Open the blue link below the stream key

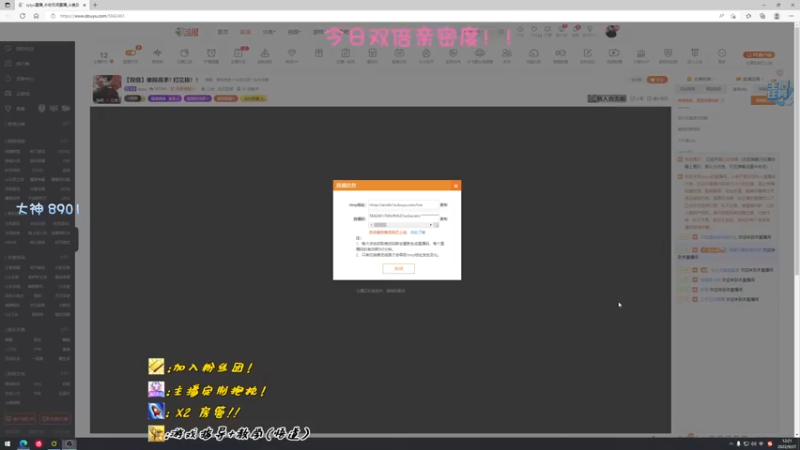(x=418, y=233)
